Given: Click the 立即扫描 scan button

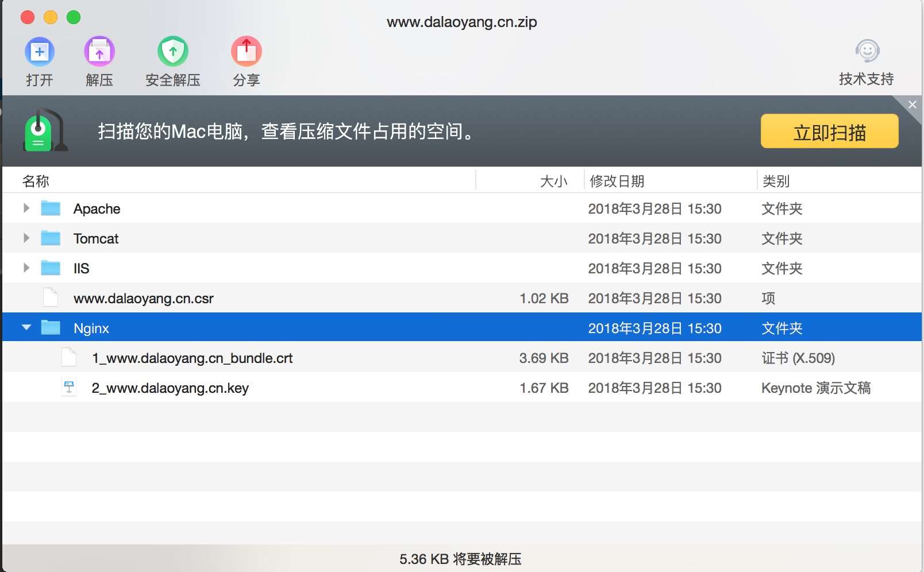Looking at the screenshot, I should click(x=829, y=131).
